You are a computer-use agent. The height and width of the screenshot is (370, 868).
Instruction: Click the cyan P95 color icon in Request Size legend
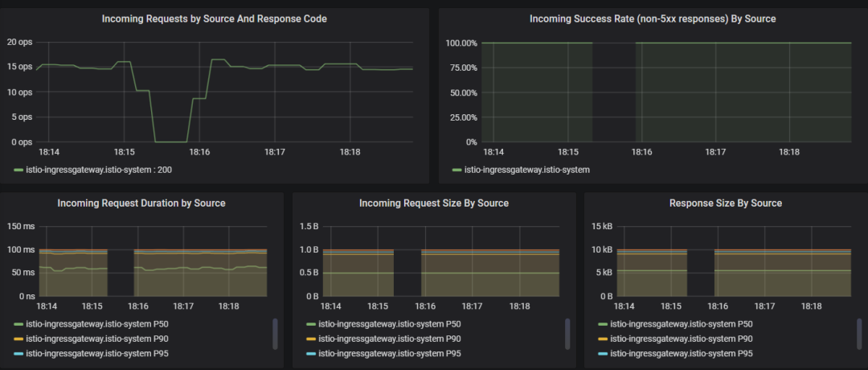312,353
